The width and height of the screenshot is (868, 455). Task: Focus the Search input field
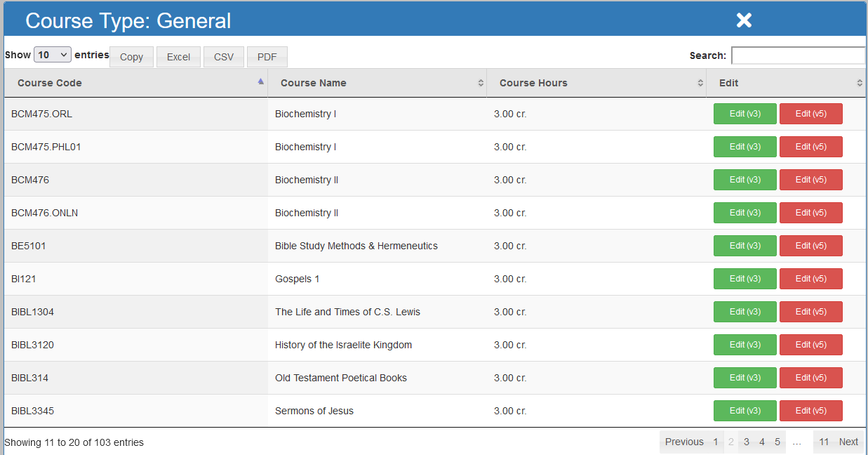pos(799,55)
